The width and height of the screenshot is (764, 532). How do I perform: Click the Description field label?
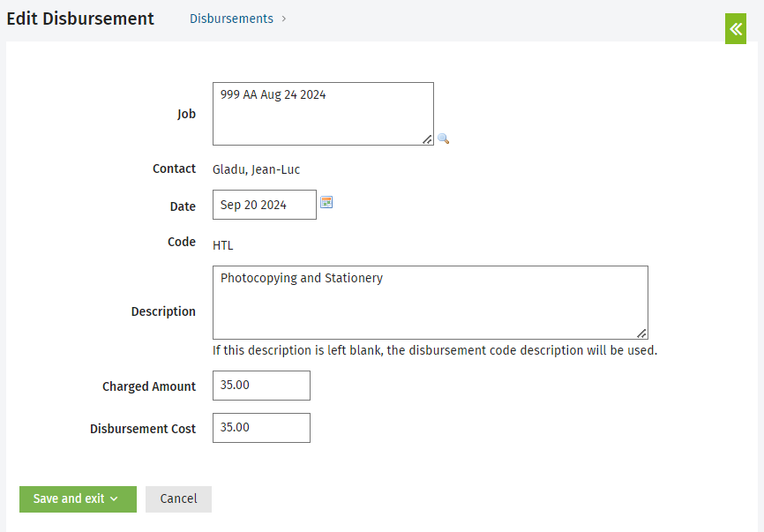[x=163, y=311]
